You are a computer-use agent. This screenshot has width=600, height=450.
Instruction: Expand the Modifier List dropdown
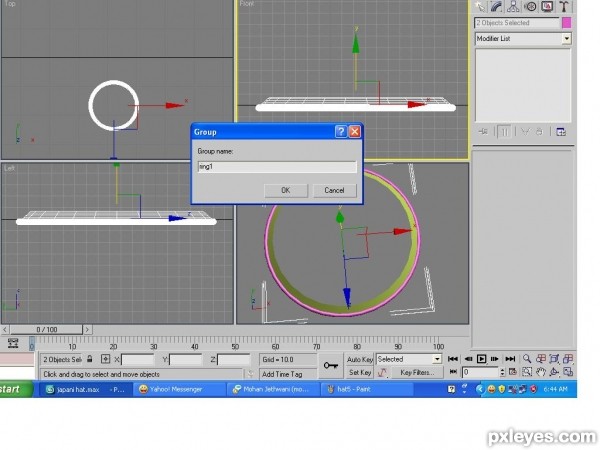566,39
